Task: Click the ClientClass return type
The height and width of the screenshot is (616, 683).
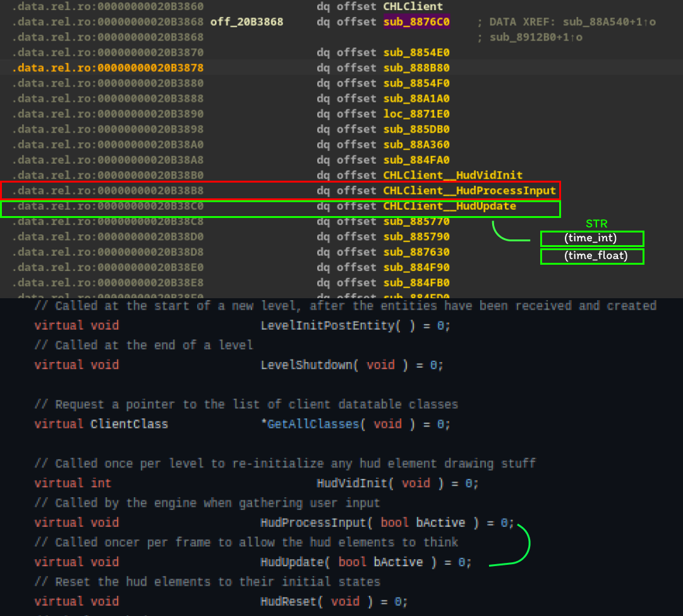Action: (x=129, y=424)
